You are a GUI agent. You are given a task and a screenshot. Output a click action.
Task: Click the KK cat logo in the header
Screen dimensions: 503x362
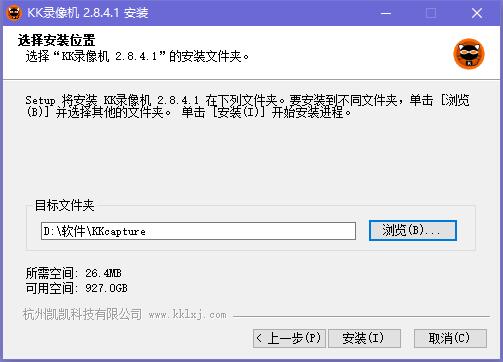pyautogui.click(x=469, y=54)
